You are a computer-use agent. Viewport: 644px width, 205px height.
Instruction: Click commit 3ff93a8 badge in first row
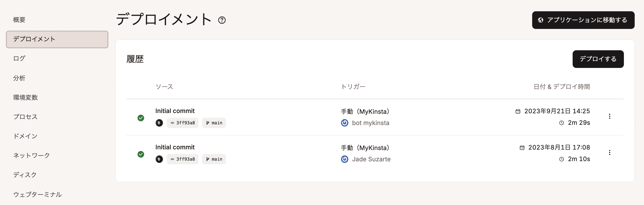point(182,123)
